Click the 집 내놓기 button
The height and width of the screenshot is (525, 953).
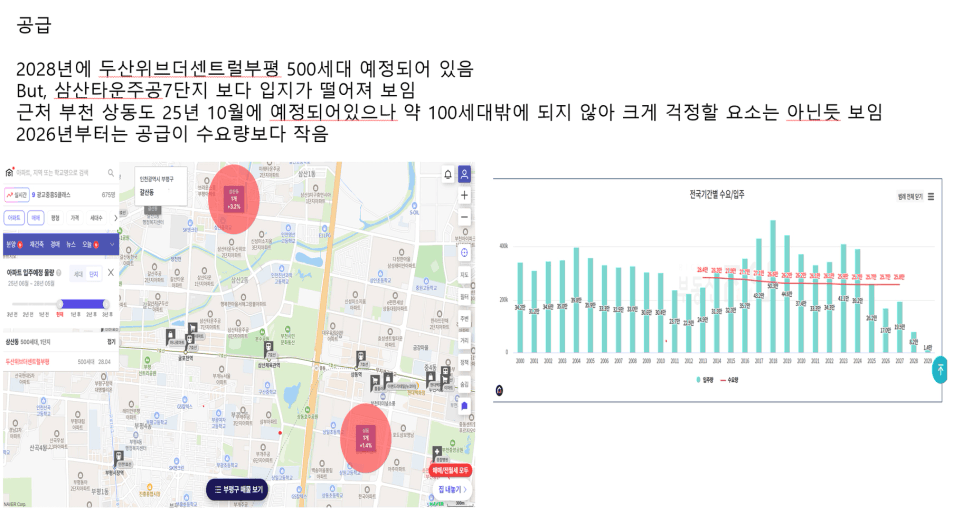click(x=452, y=489)
